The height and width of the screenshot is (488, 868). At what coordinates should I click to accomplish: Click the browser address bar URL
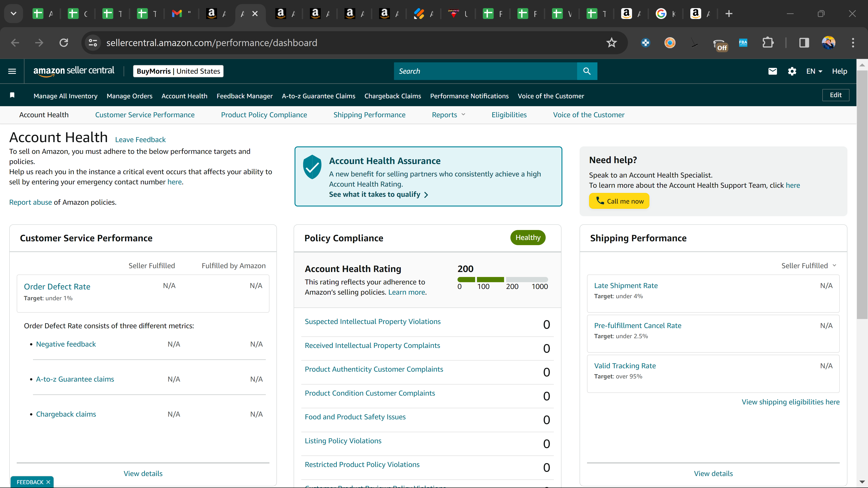212,43
